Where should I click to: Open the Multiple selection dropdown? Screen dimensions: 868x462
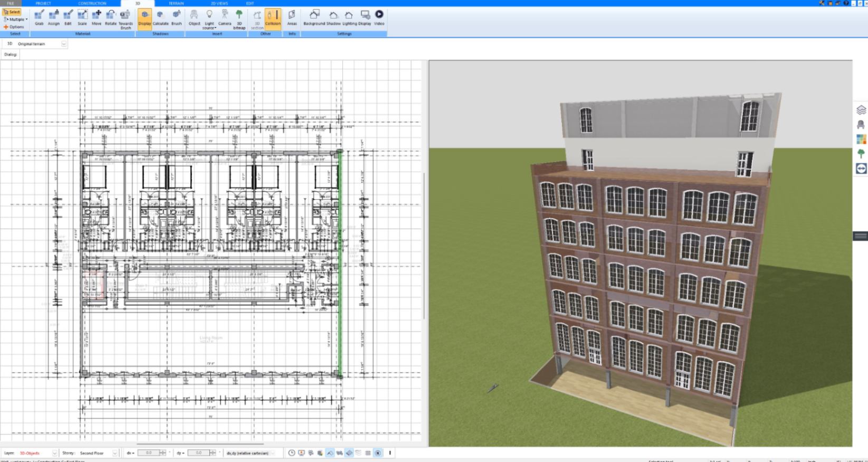click(x=15, y=20)
